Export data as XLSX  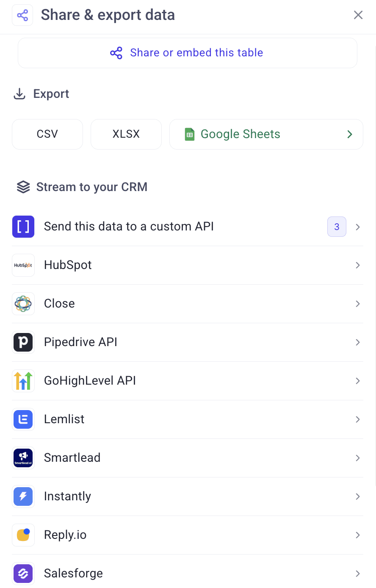coord(126,134)
